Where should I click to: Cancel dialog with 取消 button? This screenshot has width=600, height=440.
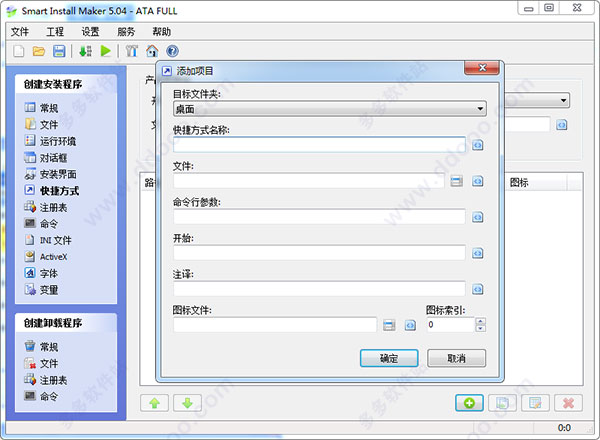click(x=457, y=358)
